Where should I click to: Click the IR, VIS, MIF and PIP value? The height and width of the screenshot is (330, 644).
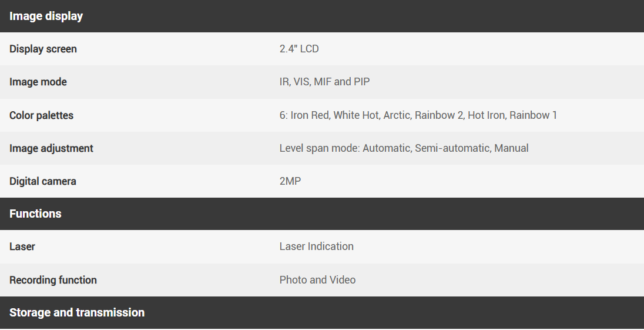pyautogui.click(x=324, y=82)
